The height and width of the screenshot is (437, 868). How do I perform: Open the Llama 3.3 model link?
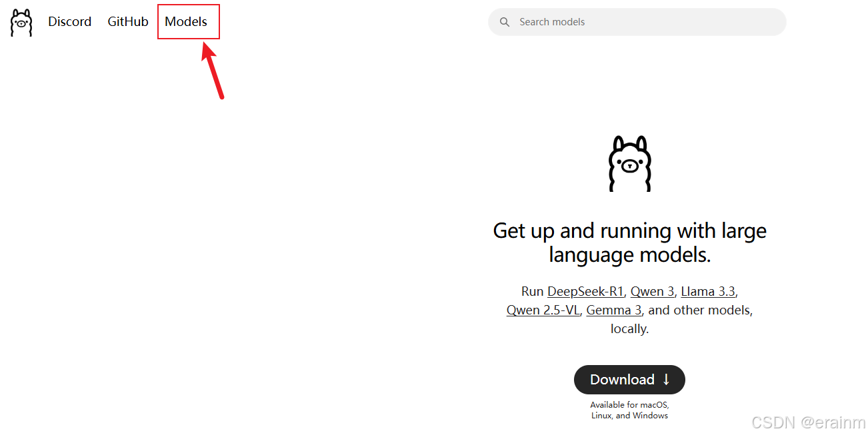click(708, 291)
